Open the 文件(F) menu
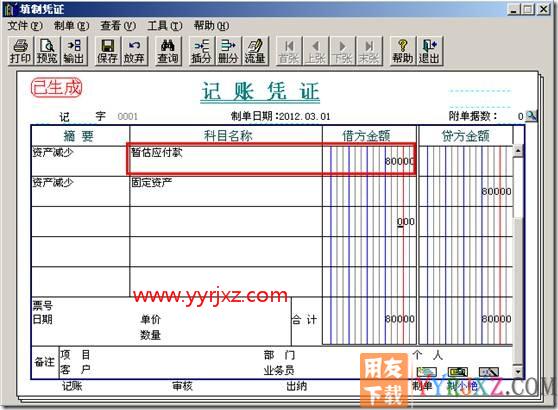The image size is (558, 410). pyautogui.click(x=25, y=26)
